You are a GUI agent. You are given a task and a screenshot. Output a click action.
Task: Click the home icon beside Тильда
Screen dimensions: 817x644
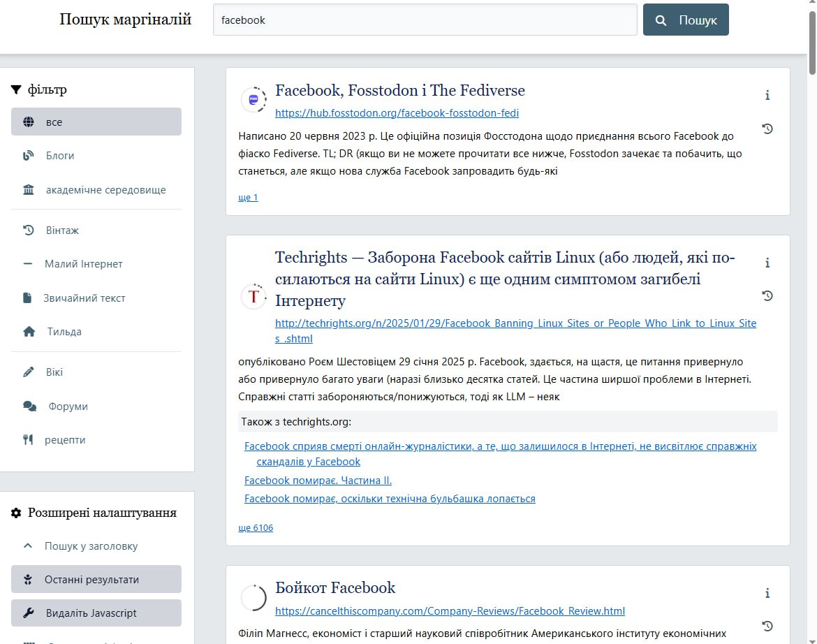(x=29, y=331)
